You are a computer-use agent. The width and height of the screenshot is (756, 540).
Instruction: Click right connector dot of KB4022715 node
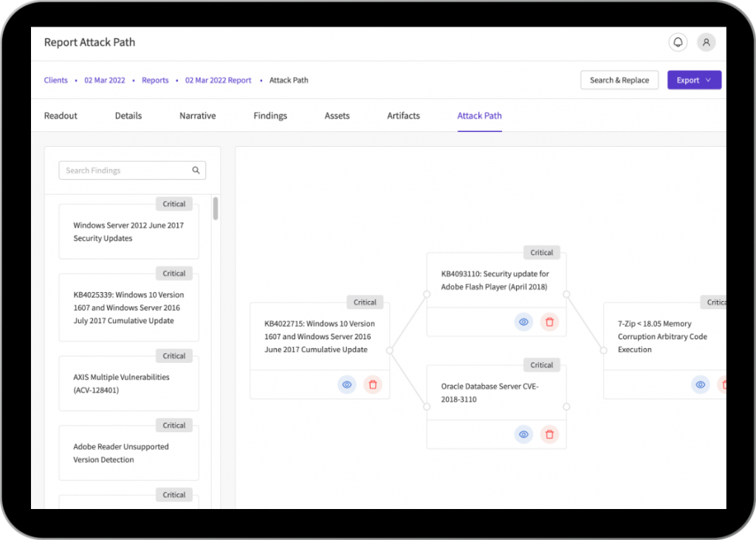click(390, 350)
